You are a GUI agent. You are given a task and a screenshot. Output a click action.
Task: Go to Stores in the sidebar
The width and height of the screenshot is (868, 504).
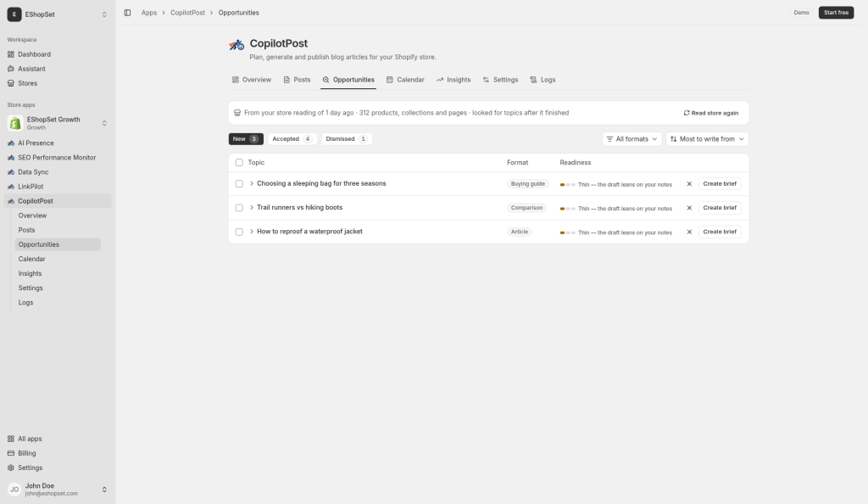tap(58, 83)
